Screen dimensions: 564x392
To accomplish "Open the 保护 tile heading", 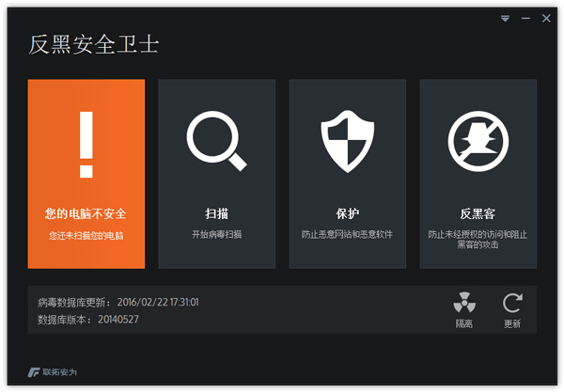I will [348, 213].
